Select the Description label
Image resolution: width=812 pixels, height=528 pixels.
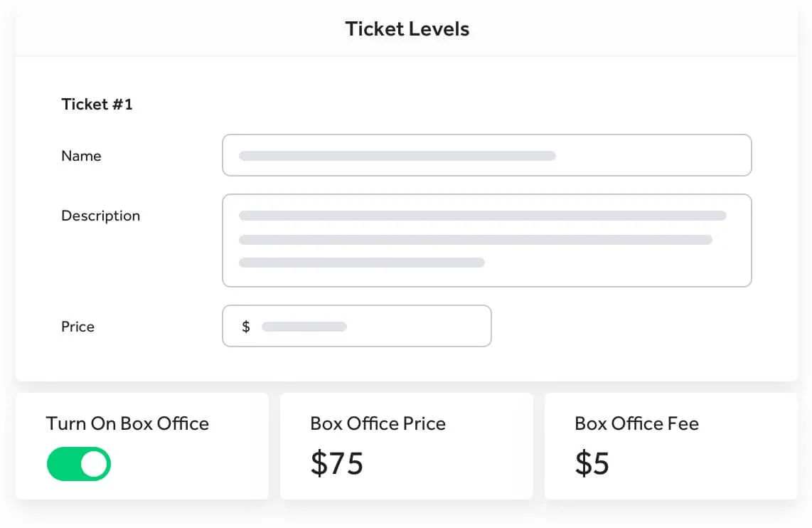coord(100,216)
